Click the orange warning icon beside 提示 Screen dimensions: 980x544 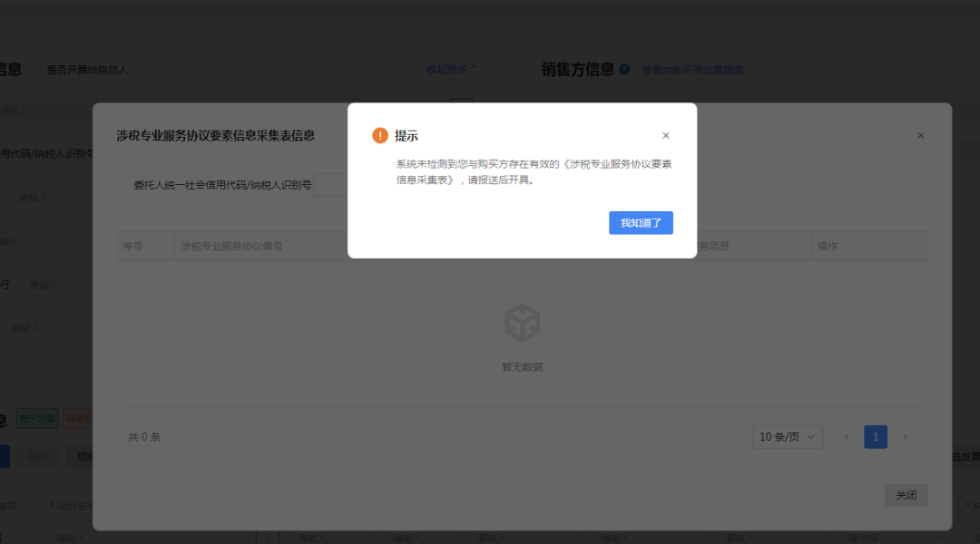point(380,135)
